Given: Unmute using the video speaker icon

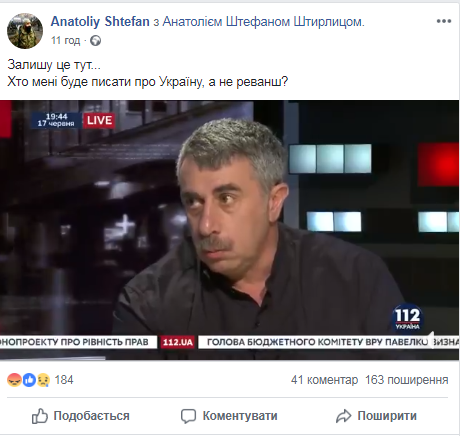Looking at the screenshot, I should (431, 340).
